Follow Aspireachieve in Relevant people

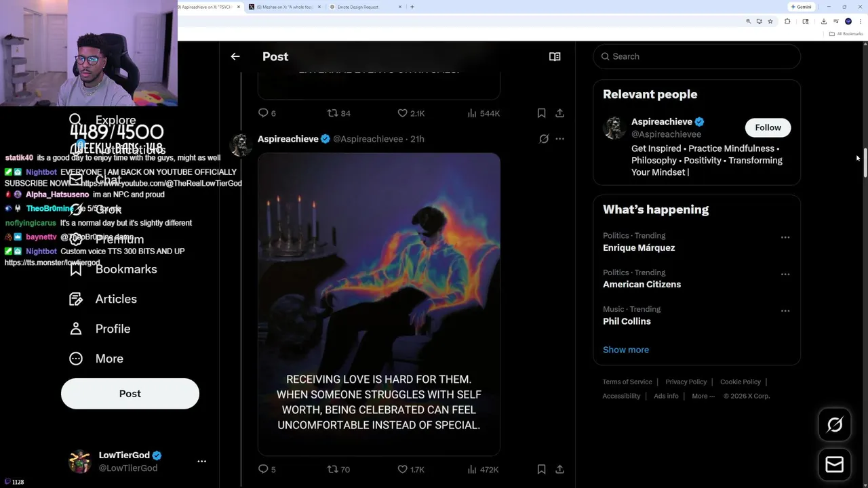click(768, 127)
